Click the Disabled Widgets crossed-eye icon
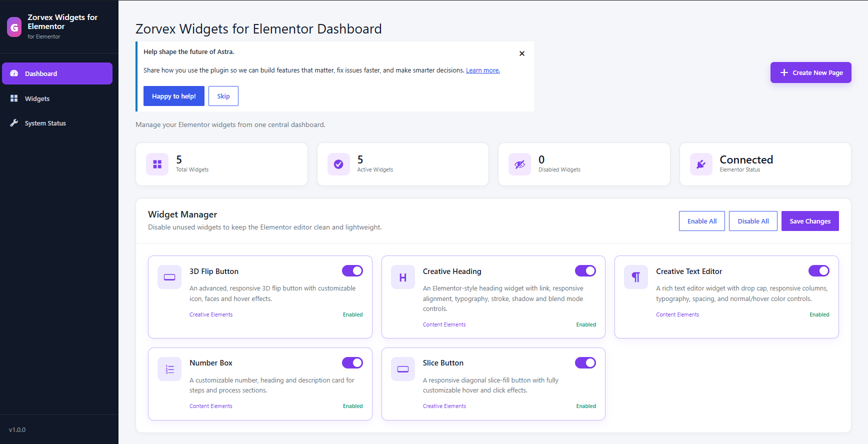This screenshot has width=868, height=444. coord(520,164)
